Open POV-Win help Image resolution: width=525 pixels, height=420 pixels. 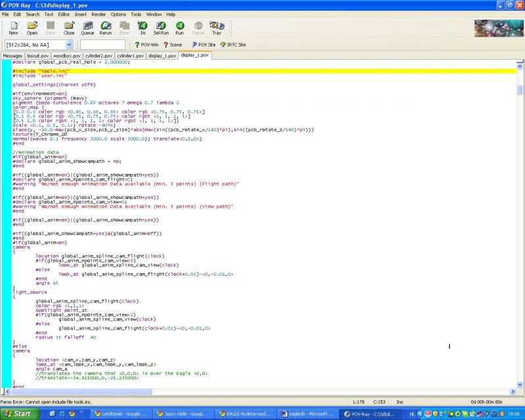coord(146,45)
